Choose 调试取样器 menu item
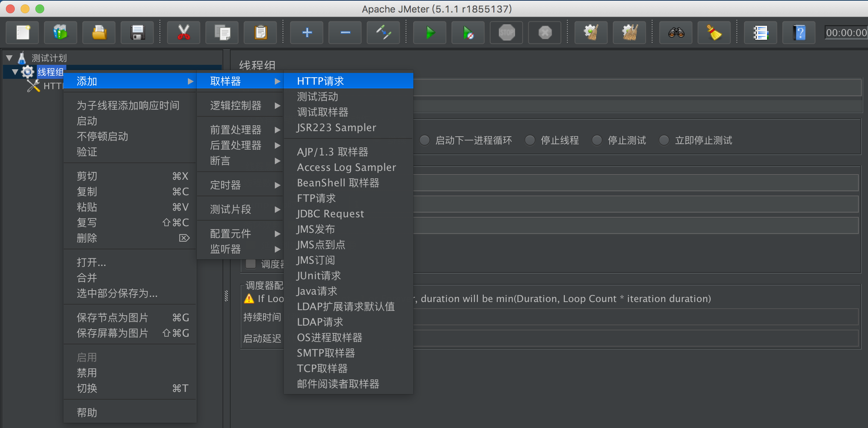 click(349, 112)
